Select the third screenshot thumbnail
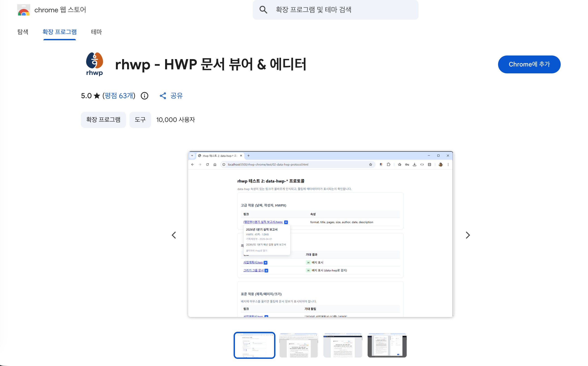 343,345
